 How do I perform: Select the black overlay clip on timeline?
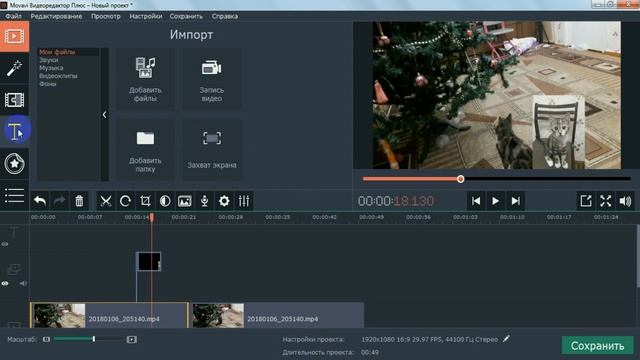148,262
